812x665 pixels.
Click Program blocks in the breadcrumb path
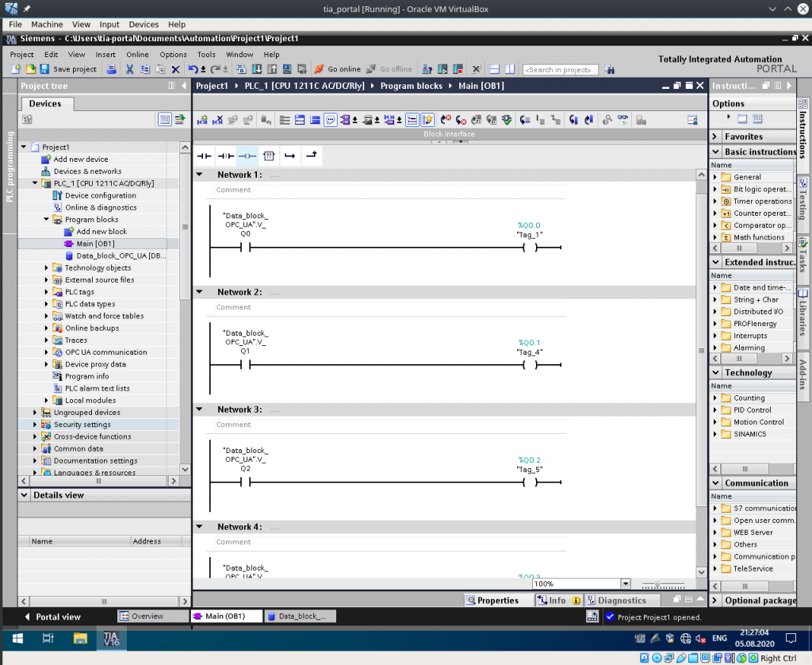click(x=412, y=86)
